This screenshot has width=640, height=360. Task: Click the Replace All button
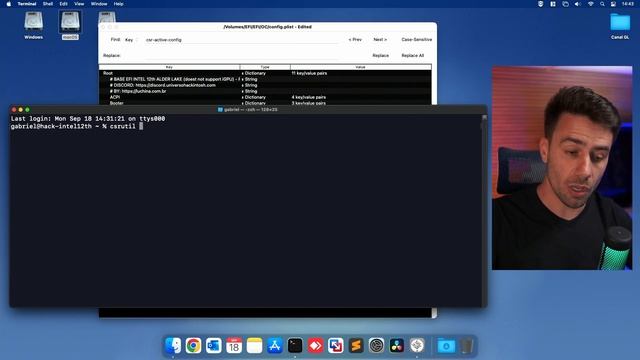coord(413,55)
